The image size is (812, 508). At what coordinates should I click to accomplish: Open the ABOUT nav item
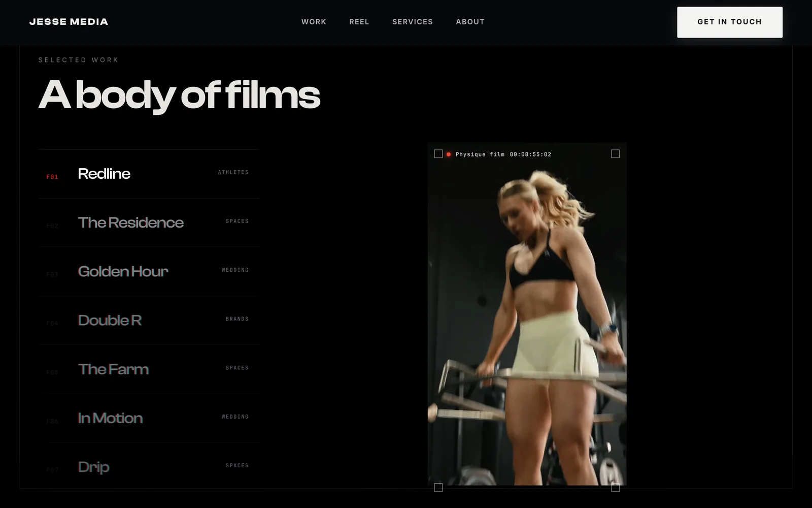(470, 22)
